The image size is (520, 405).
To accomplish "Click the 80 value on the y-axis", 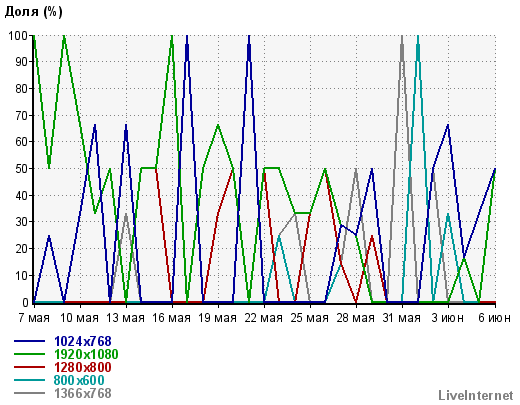I will (22, 89).
